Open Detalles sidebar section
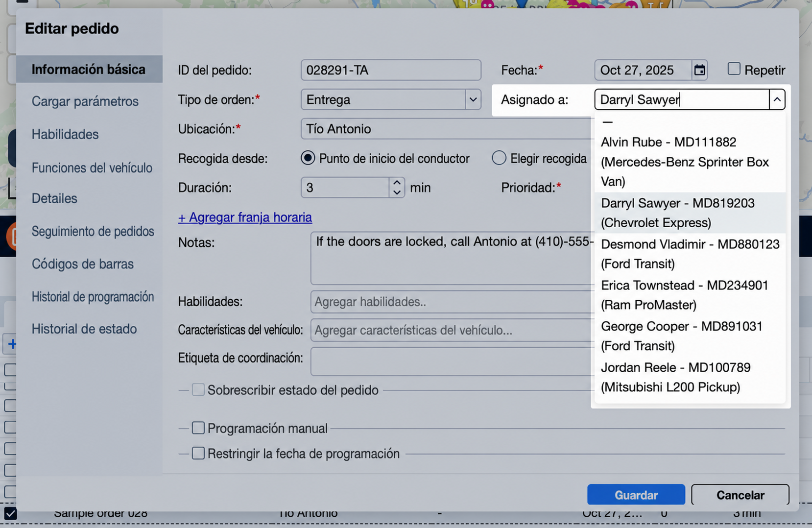Image resolution: width=812 pixels, height=528 pixels. [54, 198]
